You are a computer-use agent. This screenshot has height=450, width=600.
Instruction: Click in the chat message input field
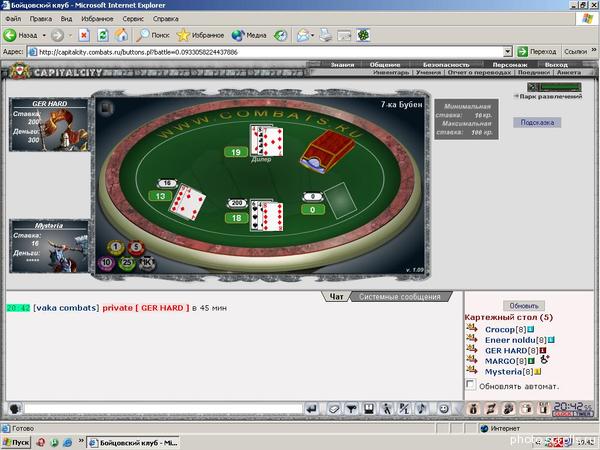pyautogui.click(x=164, y=409)
